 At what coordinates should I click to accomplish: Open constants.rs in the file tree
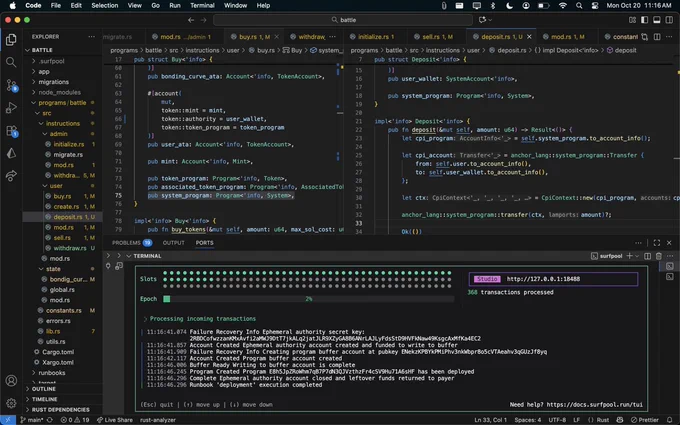pyautogui.click(x=63, y=311)
